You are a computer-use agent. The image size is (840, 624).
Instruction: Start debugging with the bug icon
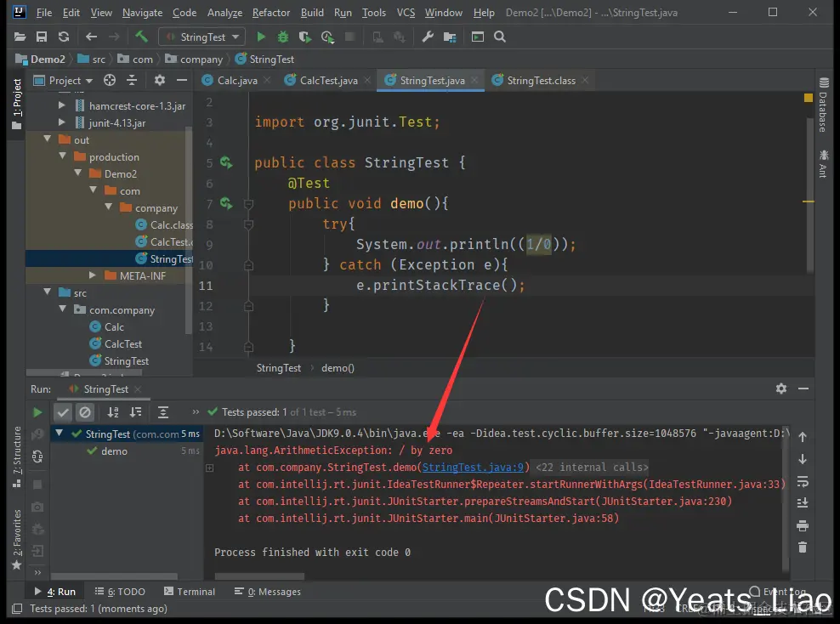pos(283,37)
